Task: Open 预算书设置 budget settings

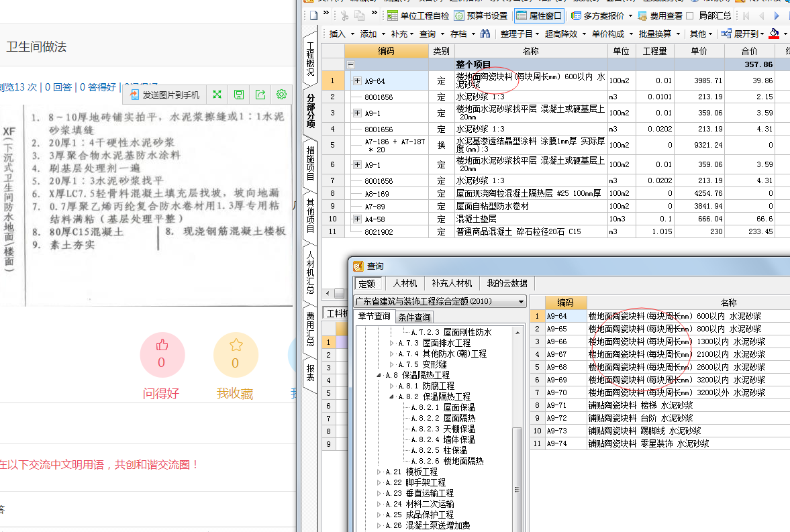Action: coord(481,15)
